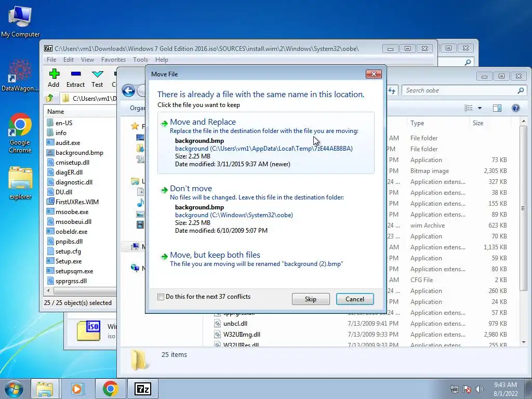Choose Move, but keep both files
The image size is (532, 399).
click(265, 259)
